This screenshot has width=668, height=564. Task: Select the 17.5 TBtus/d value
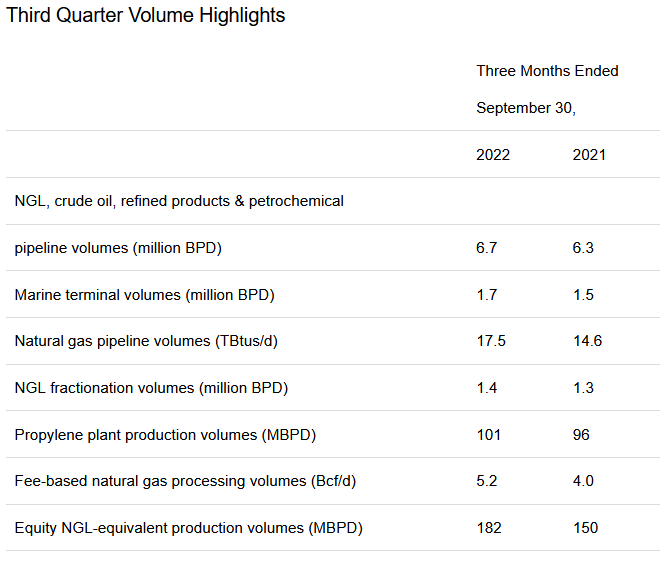(491, 341)
